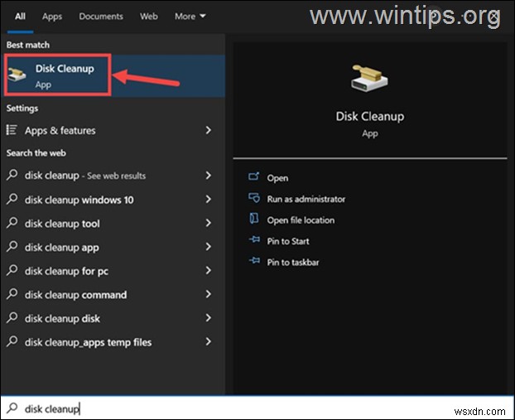Expand chevron for 'disk cleanup for pc'
515x420 pixels.
click(208, 270)
